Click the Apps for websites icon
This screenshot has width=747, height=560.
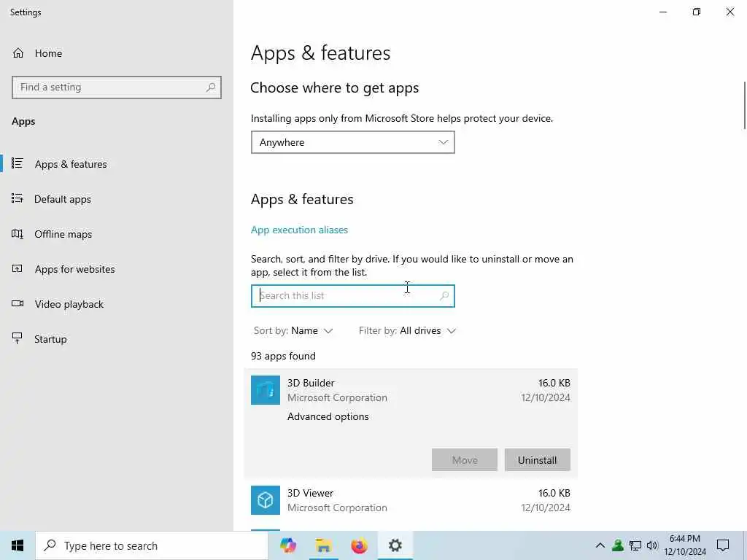pyautogui.click(x=18, y=268)
